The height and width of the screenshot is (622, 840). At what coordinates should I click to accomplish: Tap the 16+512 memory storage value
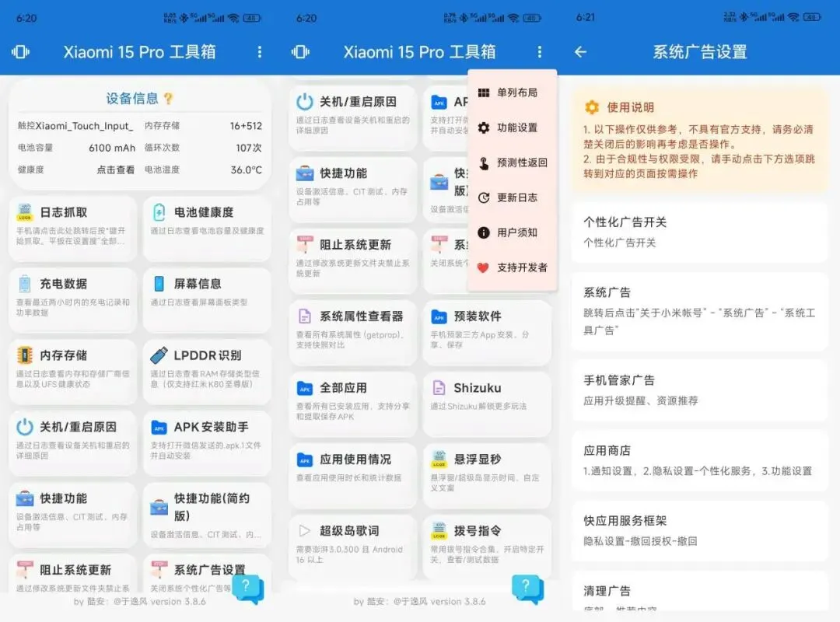click(x=246, y=126)
